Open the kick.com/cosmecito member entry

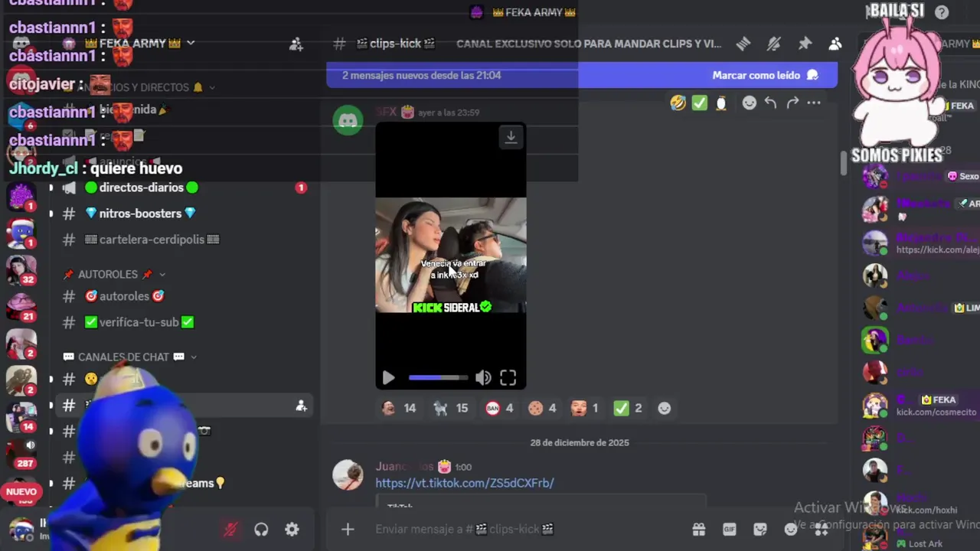coord(920,406)
